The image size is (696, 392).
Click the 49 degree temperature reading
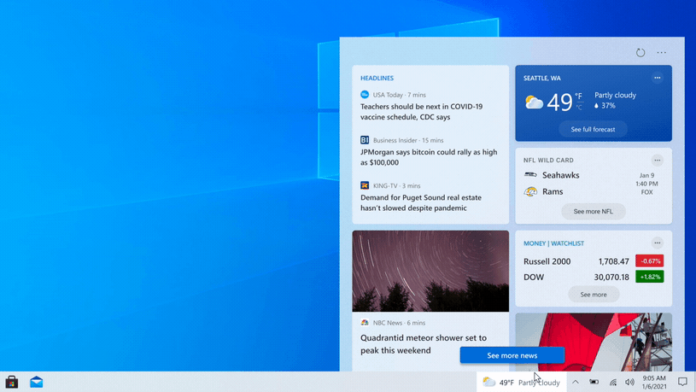(x=560, y=103)
